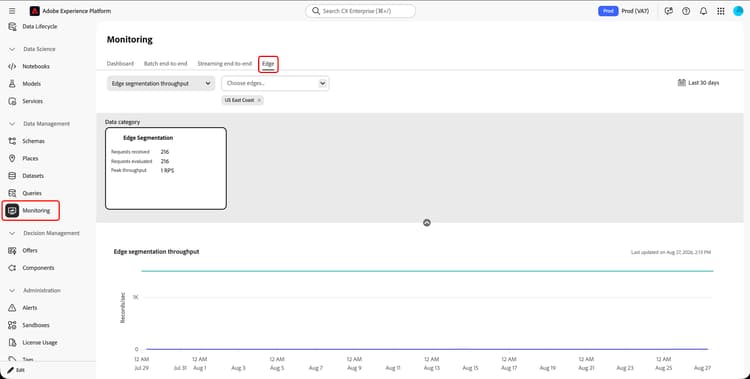
Task: Collapse the Administration section
Action: 12,290
